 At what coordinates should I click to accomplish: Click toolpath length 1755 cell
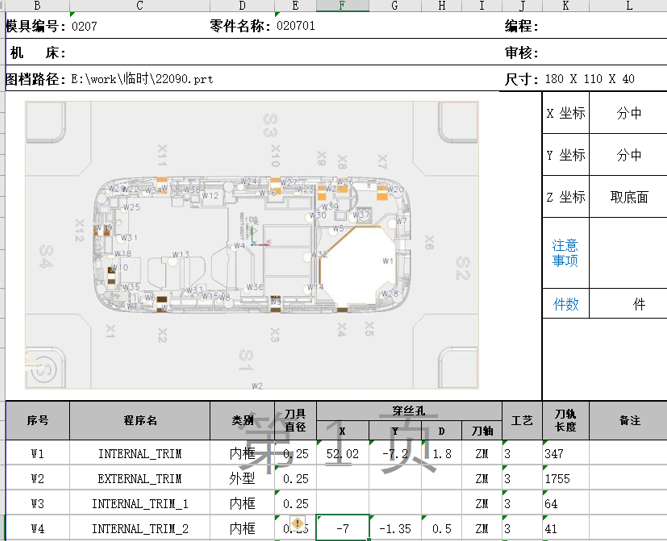[566, 478]
